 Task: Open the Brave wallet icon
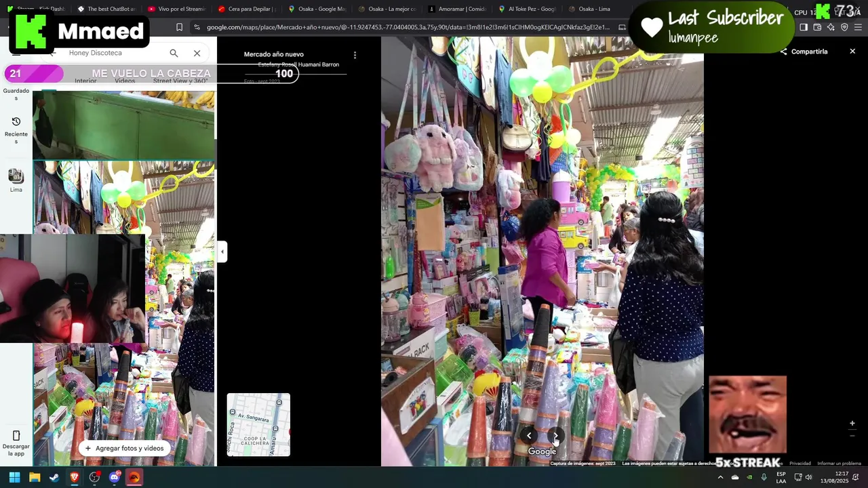point(817,27)
